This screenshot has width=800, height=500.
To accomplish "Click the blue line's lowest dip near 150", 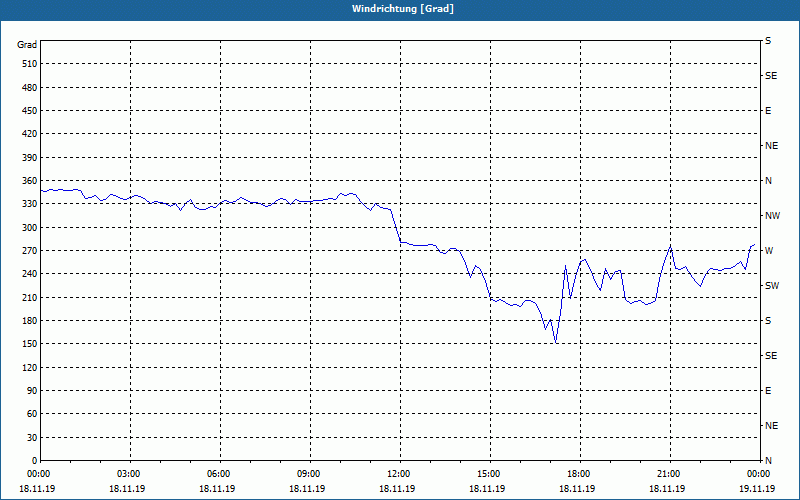I will (x=556, y=343).
